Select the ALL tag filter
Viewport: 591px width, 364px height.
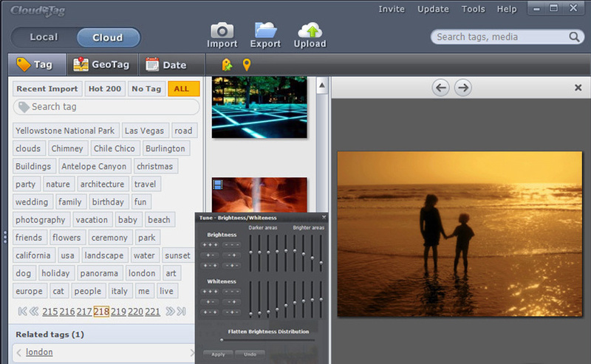183,89
